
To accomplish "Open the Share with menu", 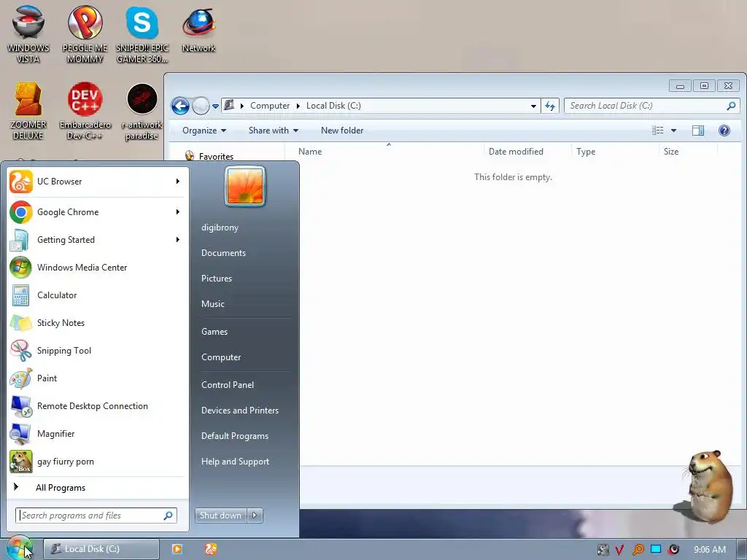I will [274, 131].
